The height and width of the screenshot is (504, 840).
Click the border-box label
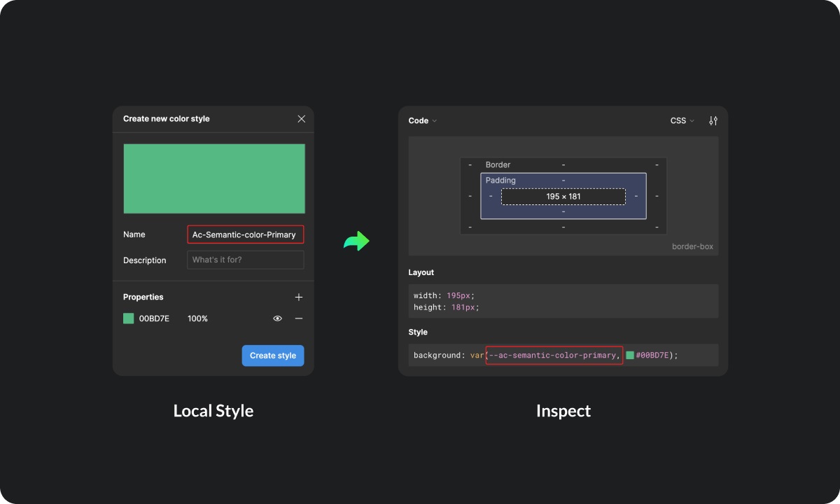click(x=692, y=246)
